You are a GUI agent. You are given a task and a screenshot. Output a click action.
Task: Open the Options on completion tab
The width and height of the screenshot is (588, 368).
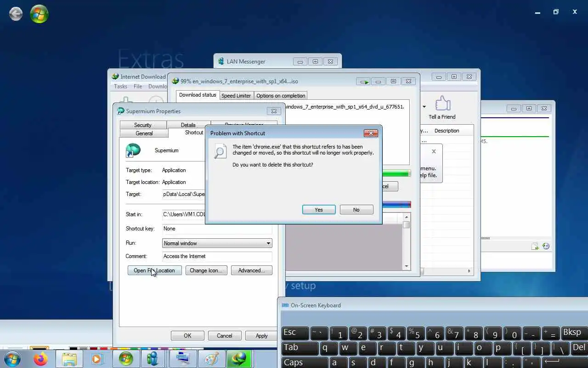pos(281,96)
